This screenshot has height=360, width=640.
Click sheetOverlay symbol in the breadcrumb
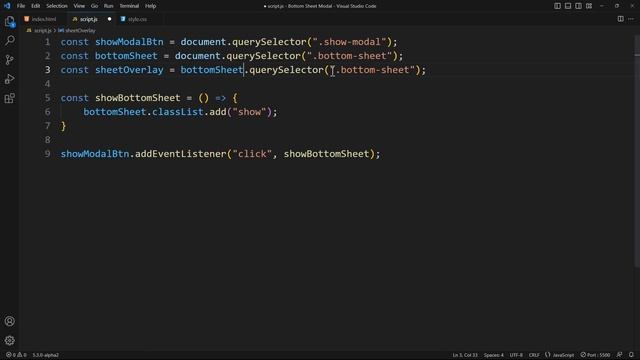(x=80, y=31)
